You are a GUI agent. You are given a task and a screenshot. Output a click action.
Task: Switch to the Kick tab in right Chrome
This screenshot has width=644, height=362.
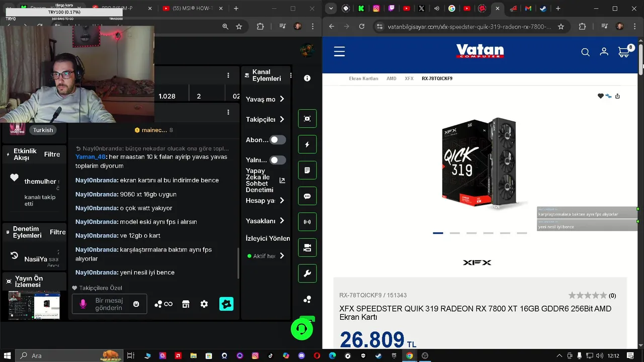(361, 9)
